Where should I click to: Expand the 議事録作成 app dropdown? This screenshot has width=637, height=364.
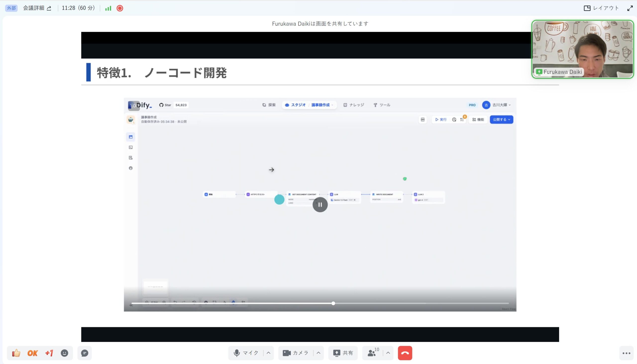tap(322, 105)
